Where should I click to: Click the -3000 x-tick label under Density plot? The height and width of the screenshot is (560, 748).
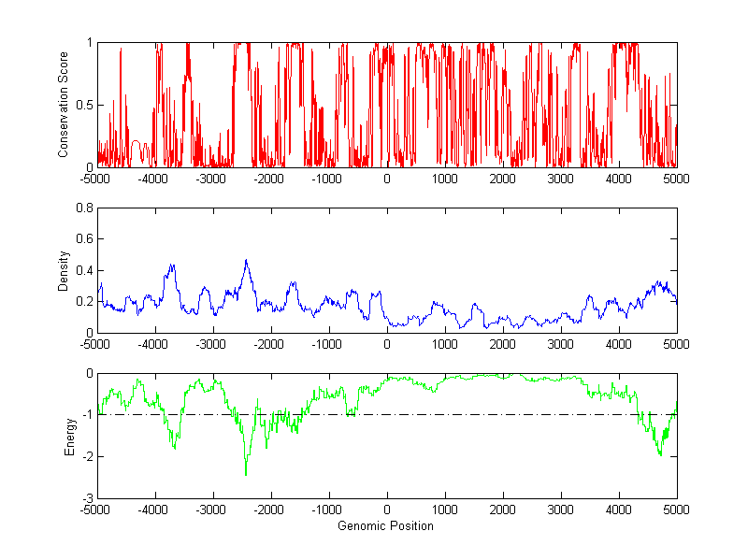coord(213,344)
